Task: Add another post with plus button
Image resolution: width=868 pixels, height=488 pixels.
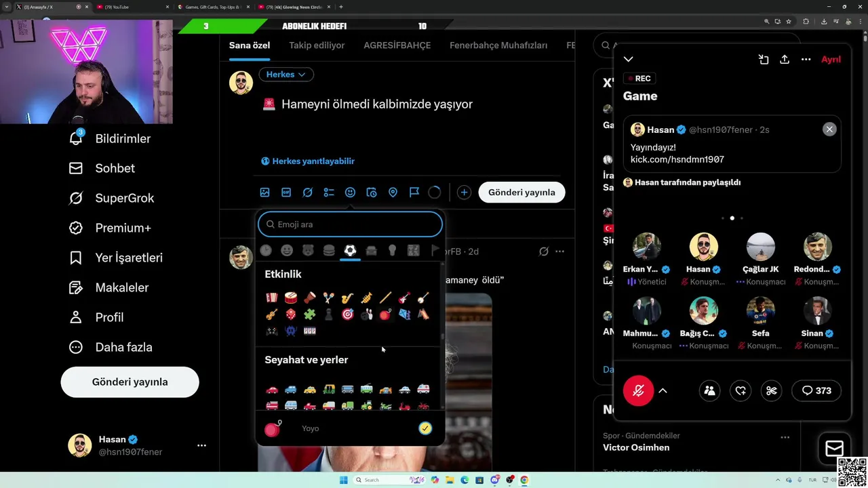Action: coord(464,192)
